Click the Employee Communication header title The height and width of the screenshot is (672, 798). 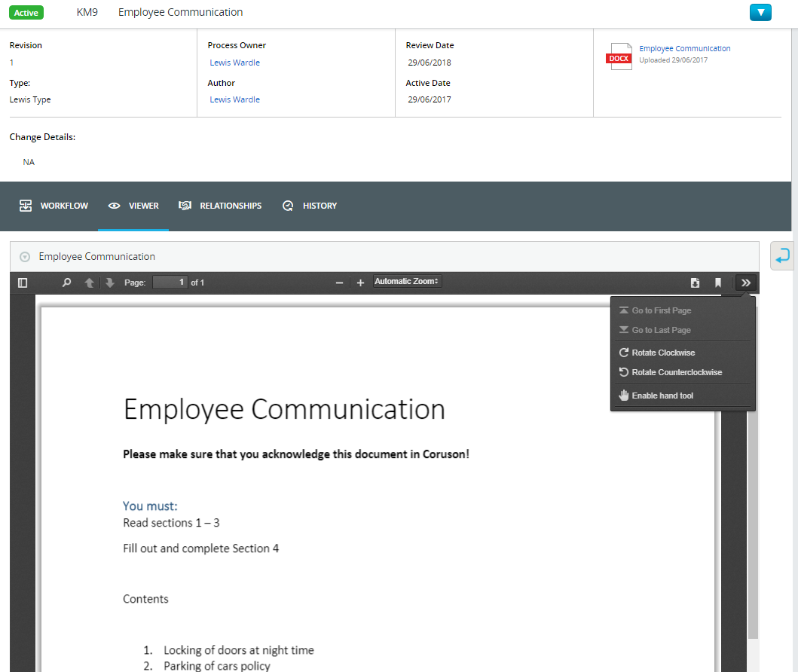tap(180, 12)
